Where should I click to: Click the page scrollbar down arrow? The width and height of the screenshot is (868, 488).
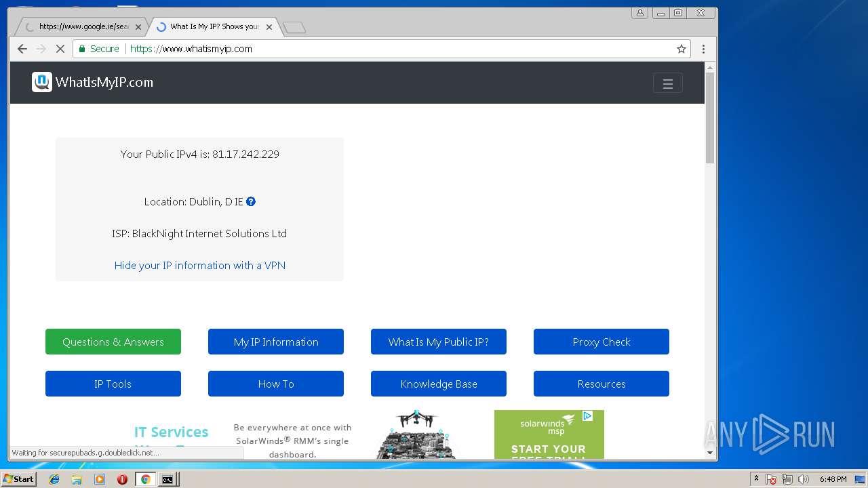tap(710, 453)
